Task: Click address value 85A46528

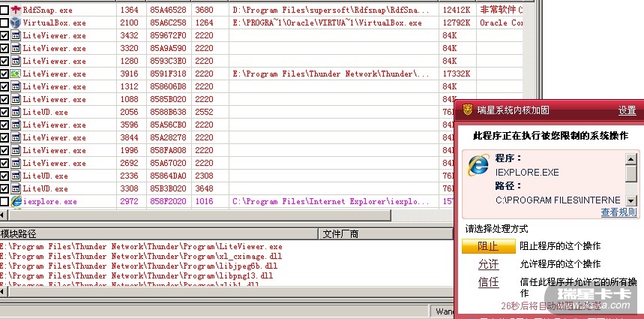Action: tap(168, 10)
